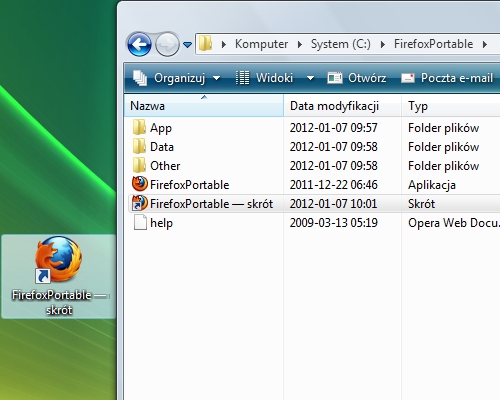Image resolution: width=500 pixels, height=400 pixels.
Task: Expand arrow before Komputer in breadcrumb
Action: 224,44
